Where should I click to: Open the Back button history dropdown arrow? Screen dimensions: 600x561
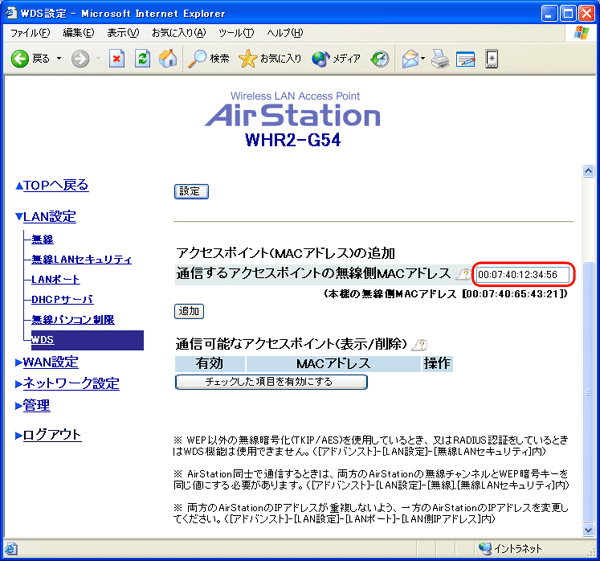coord(59,59)
